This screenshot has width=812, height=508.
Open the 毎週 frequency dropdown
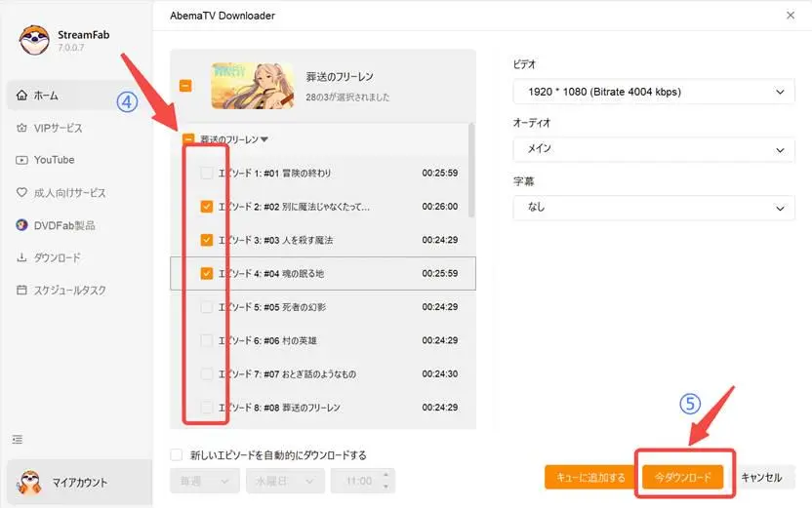coord(205,481)
